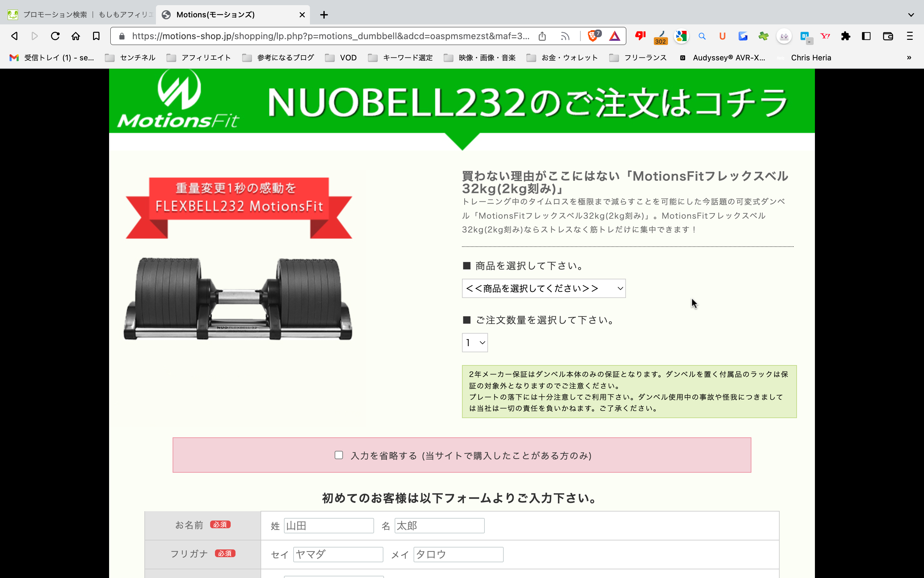
Task: Open the order quantity dropdown showing 1
Action: coord(475,343)
